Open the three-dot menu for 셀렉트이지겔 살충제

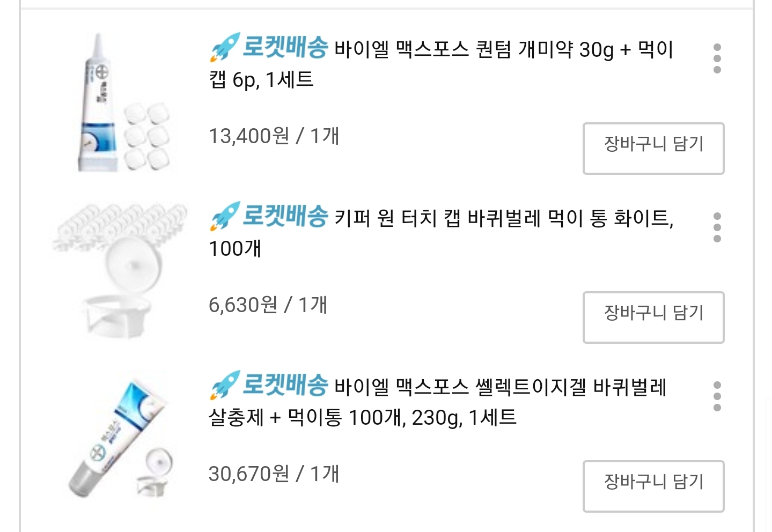coord(717,396)
